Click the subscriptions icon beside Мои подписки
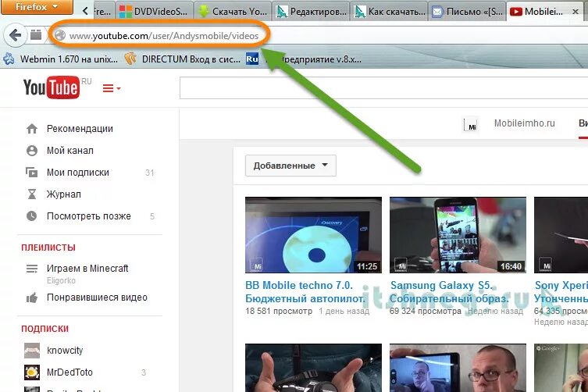Viewport: 588px width, 392px height. [32, 172]
